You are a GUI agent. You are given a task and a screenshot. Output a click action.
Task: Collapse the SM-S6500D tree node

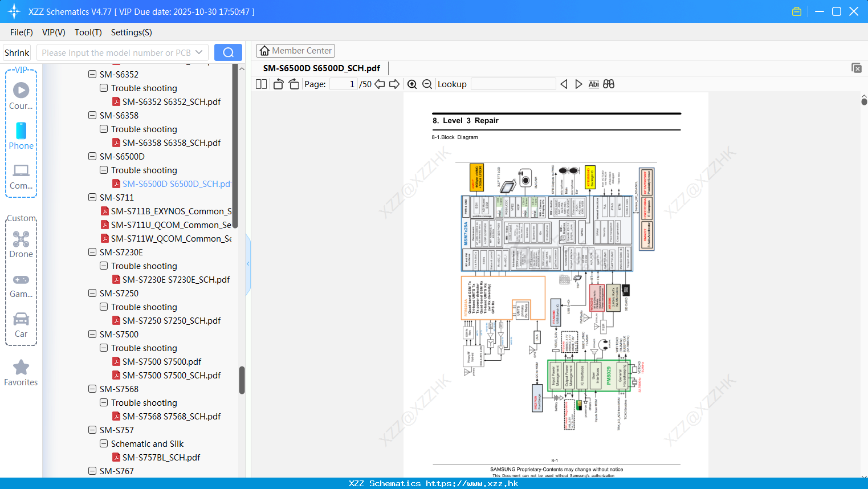click(92, 156)
